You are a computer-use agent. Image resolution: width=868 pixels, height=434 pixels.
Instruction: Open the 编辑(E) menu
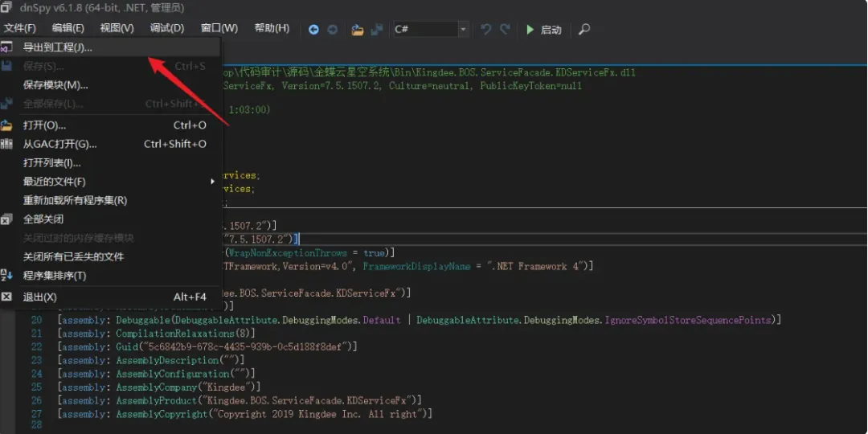[x=68, y=28]
